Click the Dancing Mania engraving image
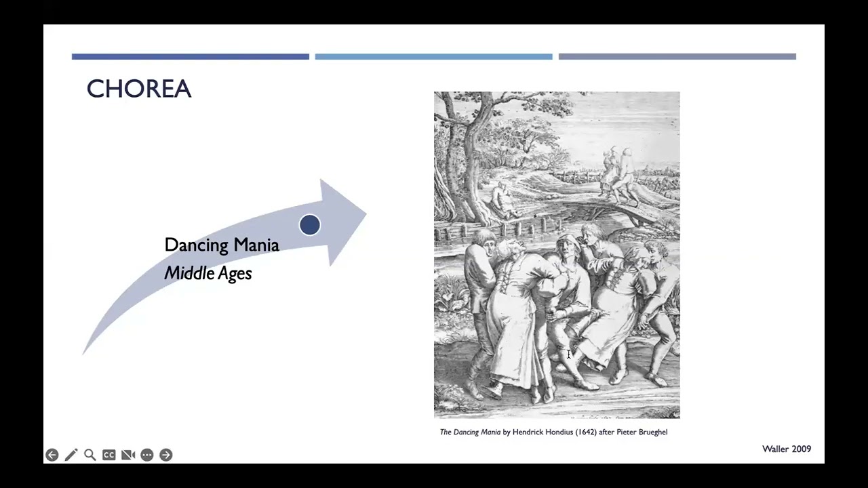The image size is (868, 488). coord(557,255)
